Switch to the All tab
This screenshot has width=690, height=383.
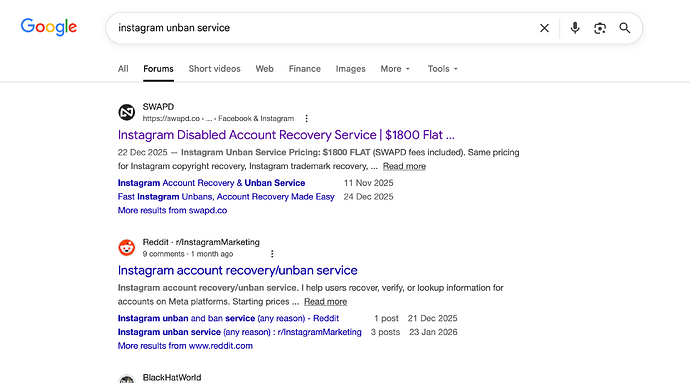pos(123,69)
